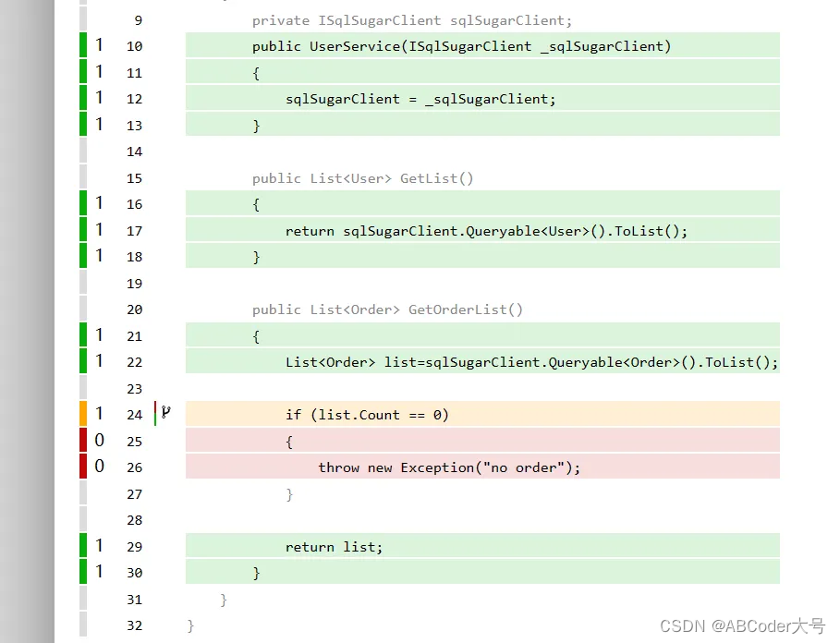Click the red coverage marker on line 26

click(x=81, y=467)
